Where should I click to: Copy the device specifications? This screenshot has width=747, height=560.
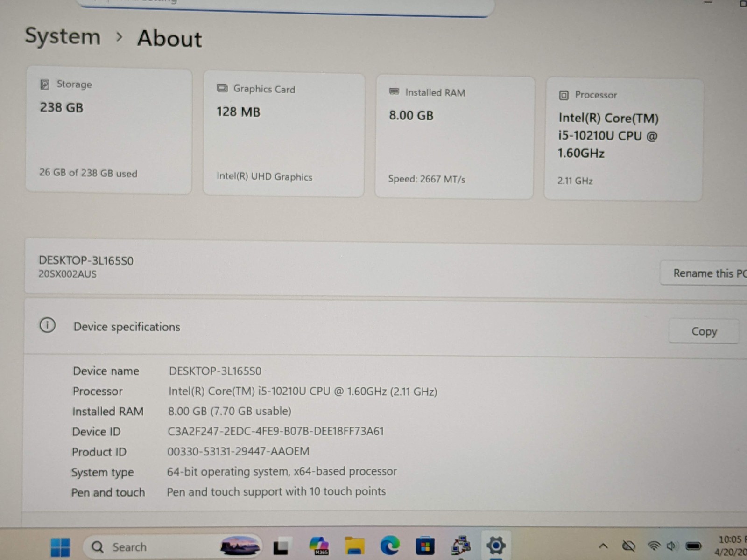[x=704, y=331]
